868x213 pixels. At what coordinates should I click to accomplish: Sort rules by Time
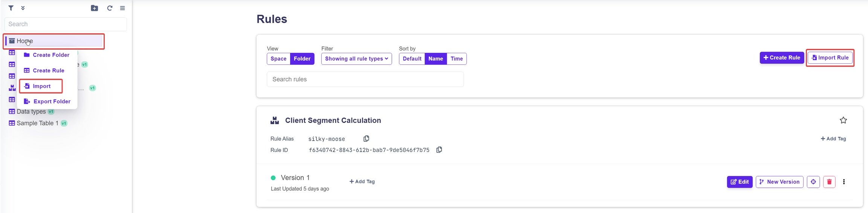tap(457, 59)
